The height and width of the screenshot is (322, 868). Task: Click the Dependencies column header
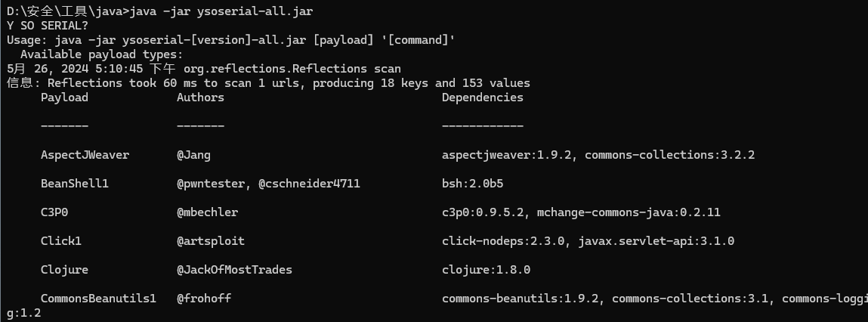(x=482, y=98)
